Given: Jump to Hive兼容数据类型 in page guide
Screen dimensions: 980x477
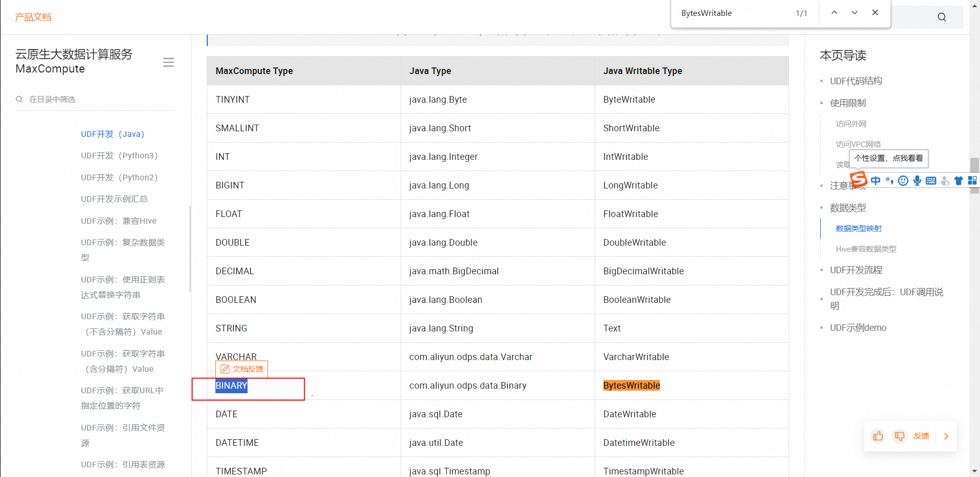Looking at the screenshot, I should point(866,249).
